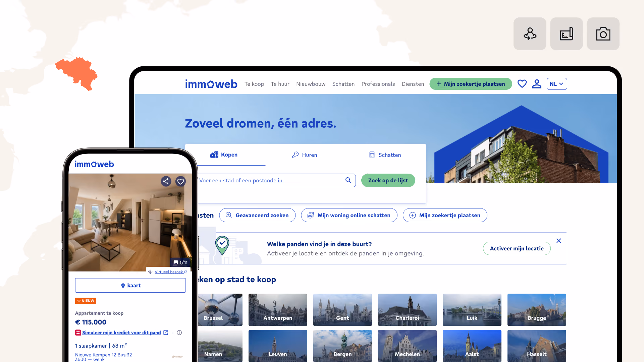
Task: Open Simuleer mijn krediet voor dit pand link
Action: pos(121,333)
